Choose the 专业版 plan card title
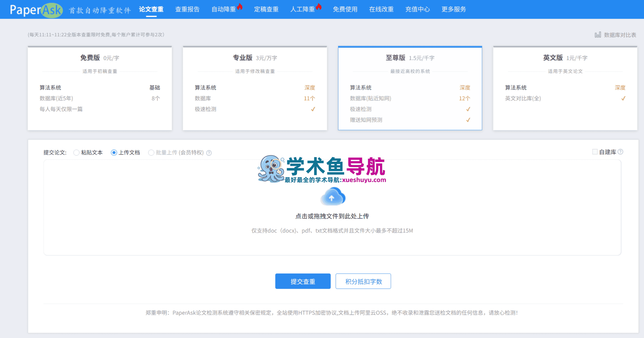 243,58
